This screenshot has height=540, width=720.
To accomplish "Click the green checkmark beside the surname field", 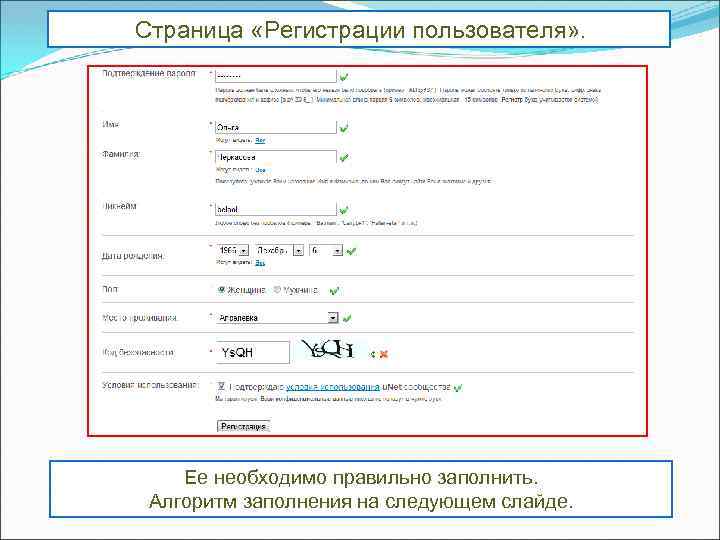I will [344, 158].
